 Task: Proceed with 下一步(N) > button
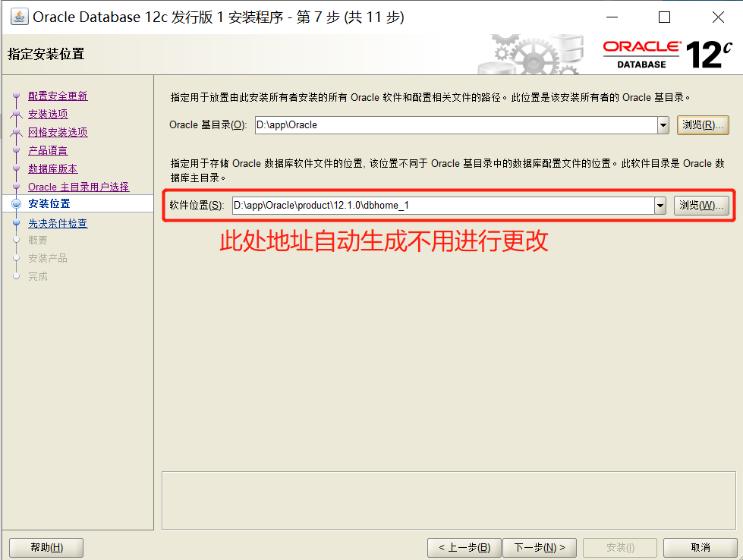pyautogui.click(x=540, y=548)
